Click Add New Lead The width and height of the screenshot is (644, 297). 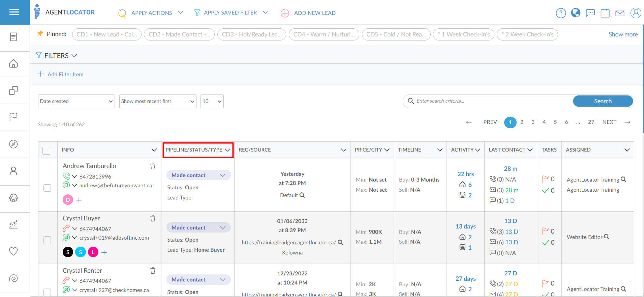[308, 13]
